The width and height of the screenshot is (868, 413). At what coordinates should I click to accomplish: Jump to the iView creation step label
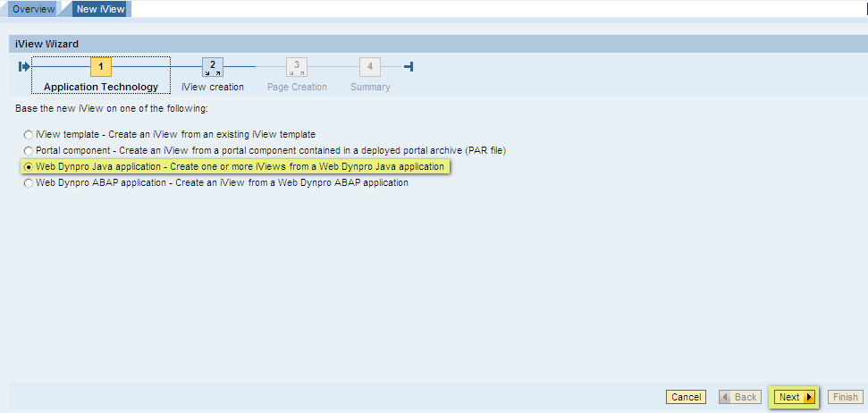213,87
